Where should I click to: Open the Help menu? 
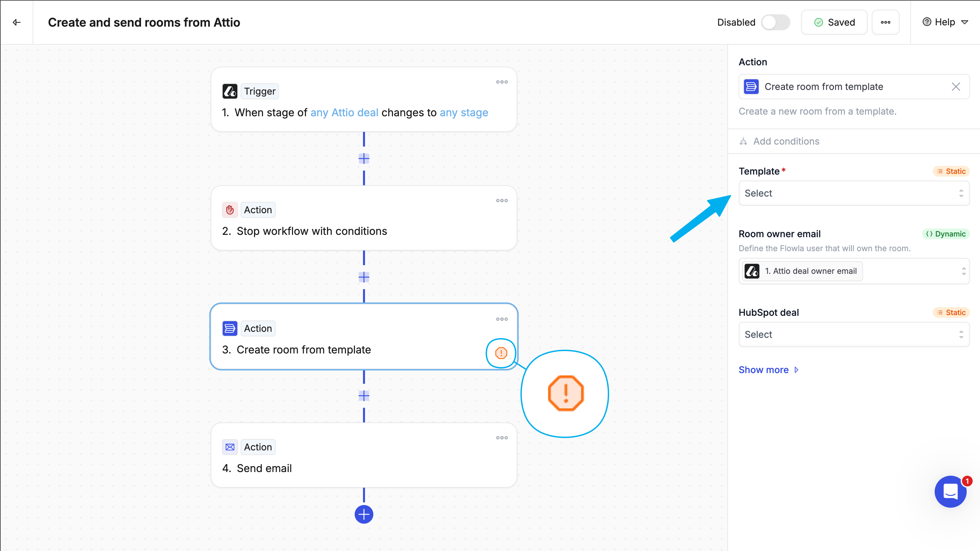point(945,22)
